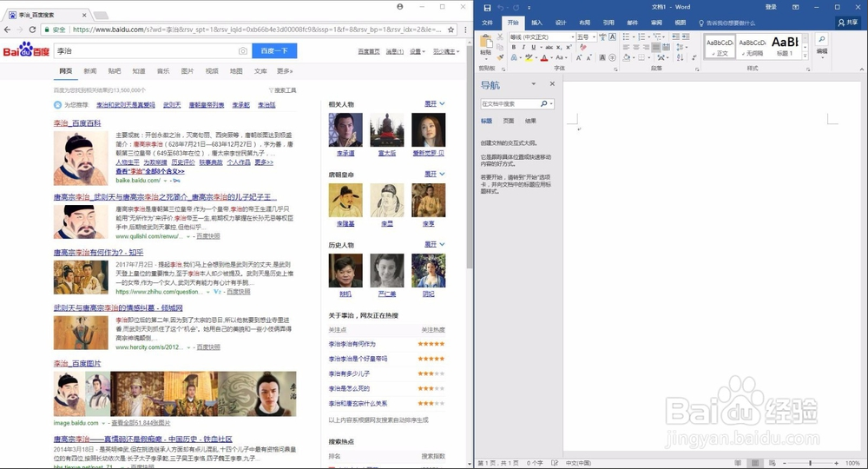
Task: Cut selection with scissors icon
Action: [500, 37]
